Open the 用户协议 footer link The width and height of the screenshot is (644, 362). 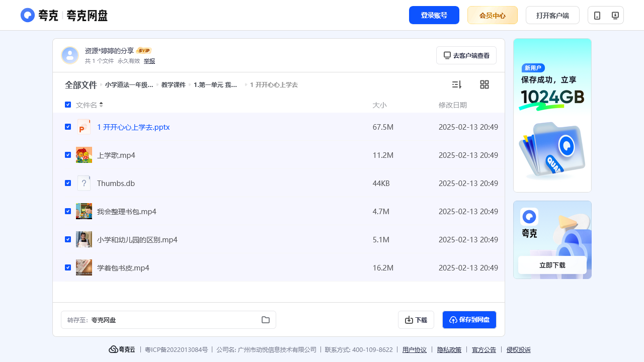(x=415, y=350)
